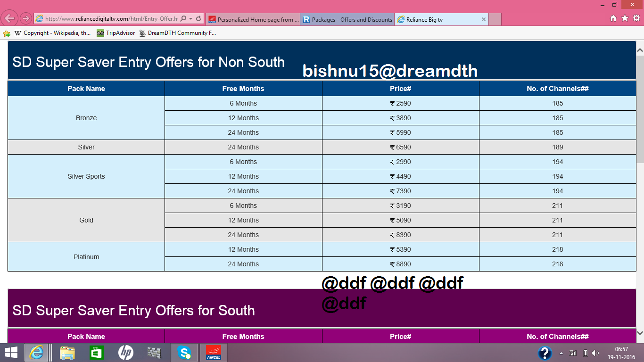Image resolution: width=644 pixels, height=362 pixels.
Task: Expand the hidden tray icons arrow
Action: [561, 353]
